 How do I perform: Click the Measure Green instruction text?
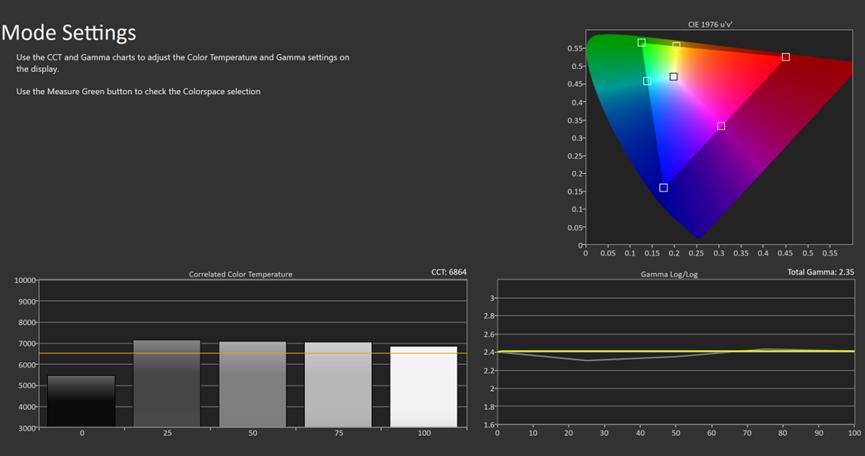click(x=138, y=92)
